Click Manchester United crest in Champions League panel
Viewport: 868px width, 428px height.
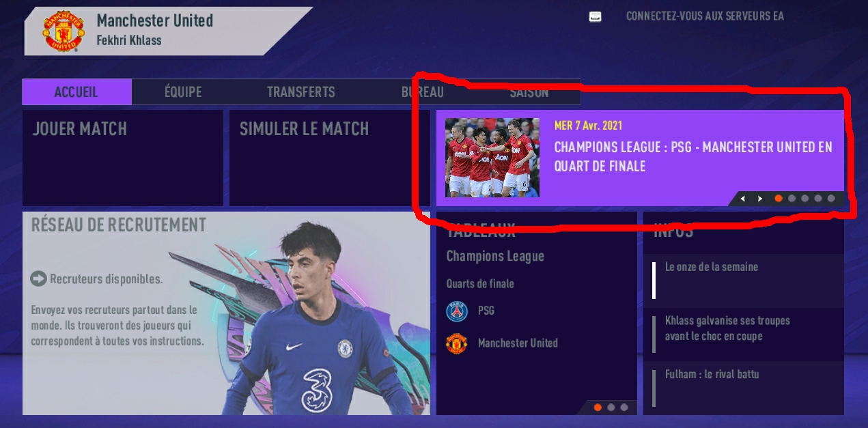click(x=457, y=343)
